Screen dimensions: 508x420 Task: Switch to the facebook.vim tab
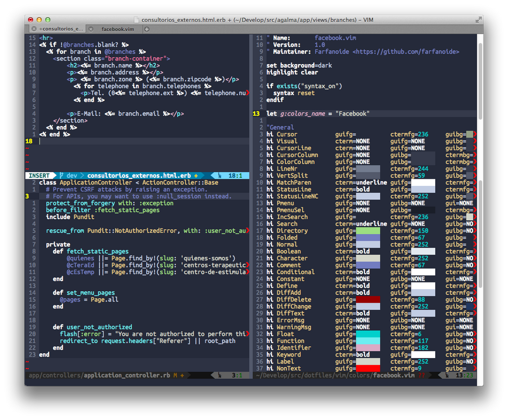117,29
